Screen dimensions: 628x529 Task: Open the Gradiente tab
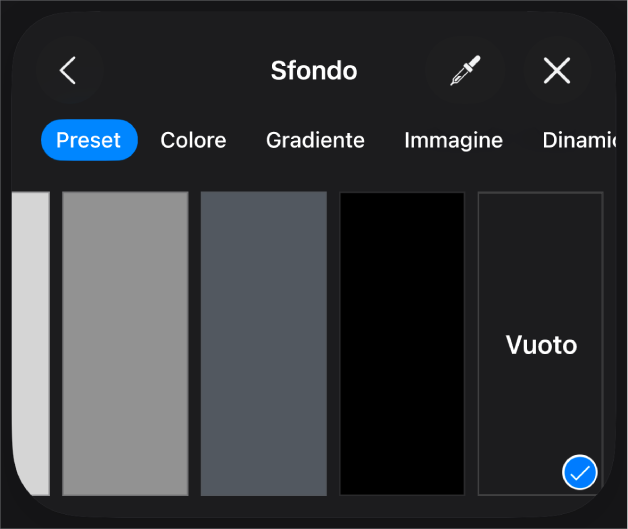click(315, 140)
